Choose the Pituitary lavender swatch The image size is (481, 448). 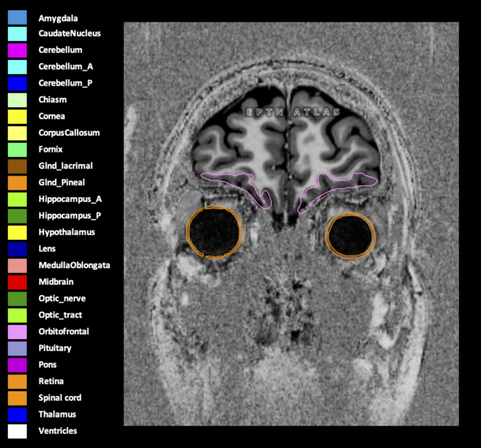coord(17,348)
